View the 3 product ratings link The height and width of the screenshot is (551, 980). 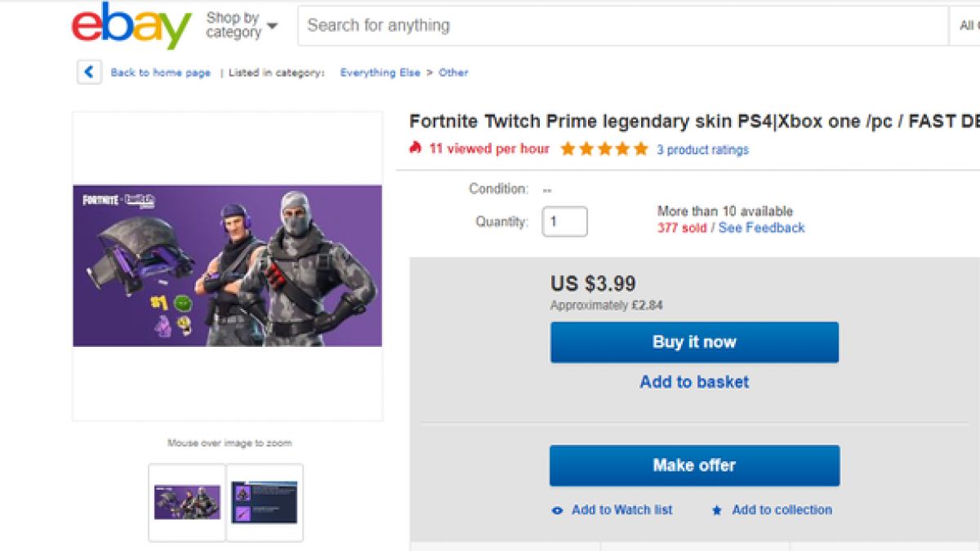tap(702, 149)
